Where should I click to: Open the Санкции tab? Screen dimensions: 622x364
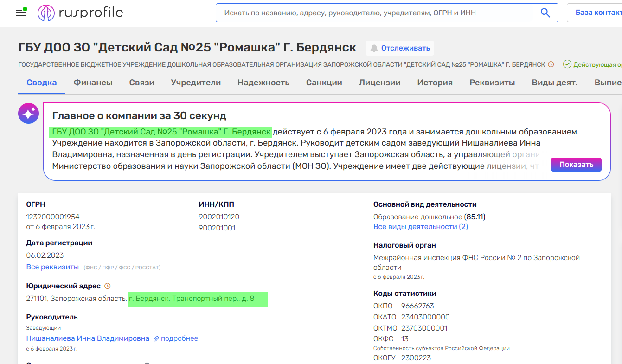[324, 83]
